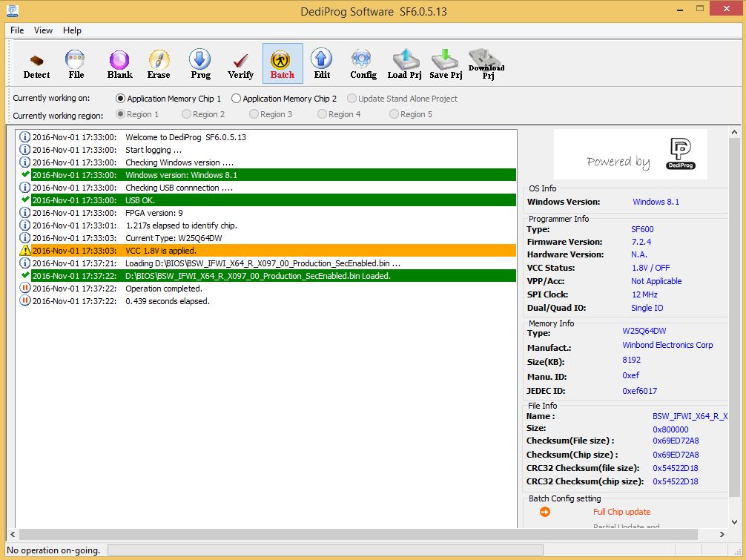Select Application Memory Chip 2 radio button
The width and height of the screenshot is (746, 560).
(237, 99)
